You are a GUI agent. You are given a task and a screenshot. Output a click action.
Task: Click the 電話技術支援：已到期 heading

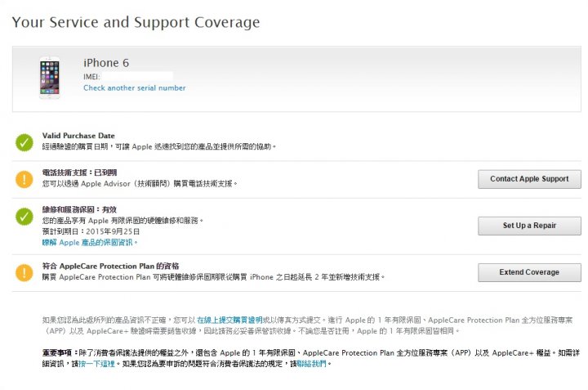point(79,173)
